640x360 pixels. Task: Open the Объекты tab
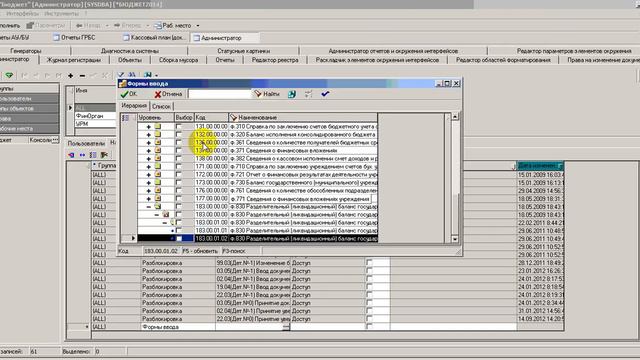pyautogui.click(x=130, y=60)
